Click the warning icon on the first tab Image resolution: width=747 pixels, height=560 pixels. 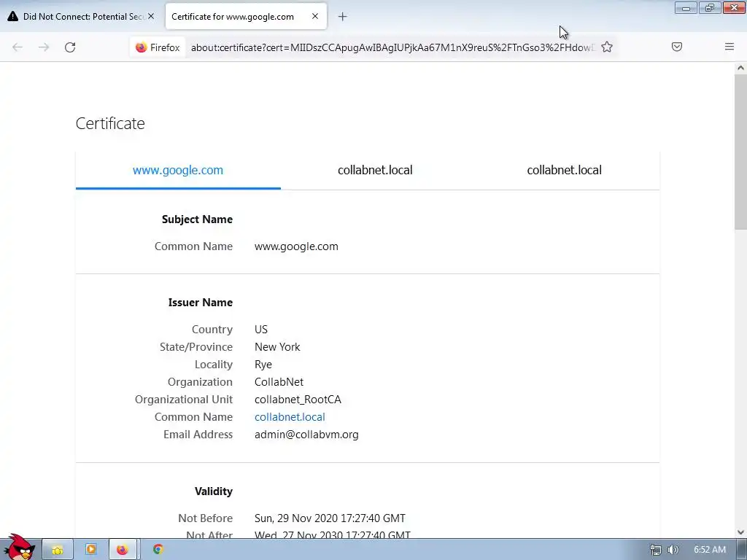click(13, 16)
